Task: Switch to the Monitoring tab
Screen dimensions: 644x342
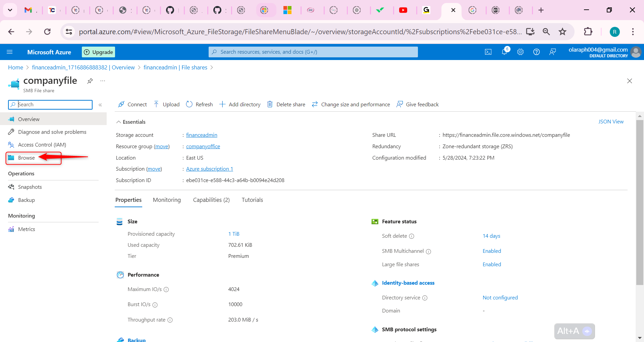Action: click(167, 199)
